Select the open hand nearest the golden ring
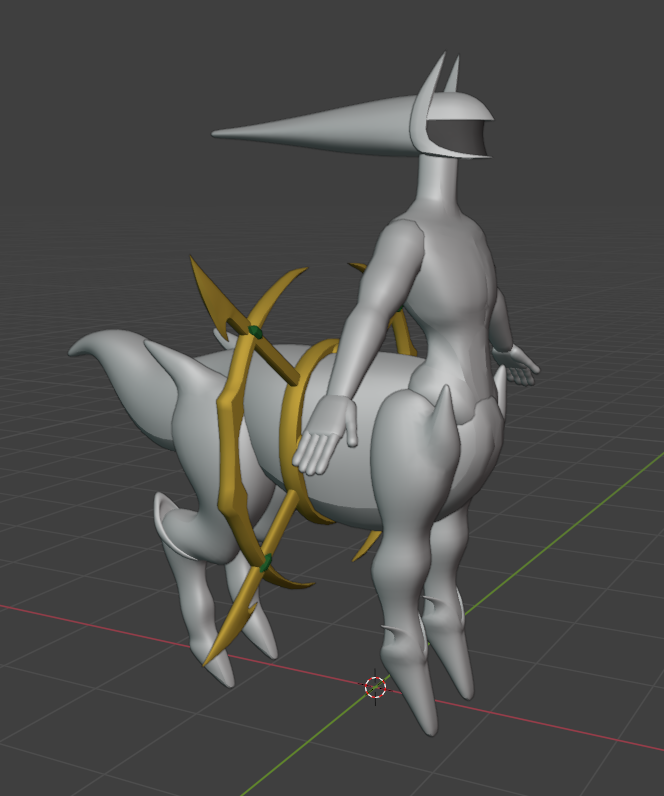The image size is (664, 796). pos(325,436)
